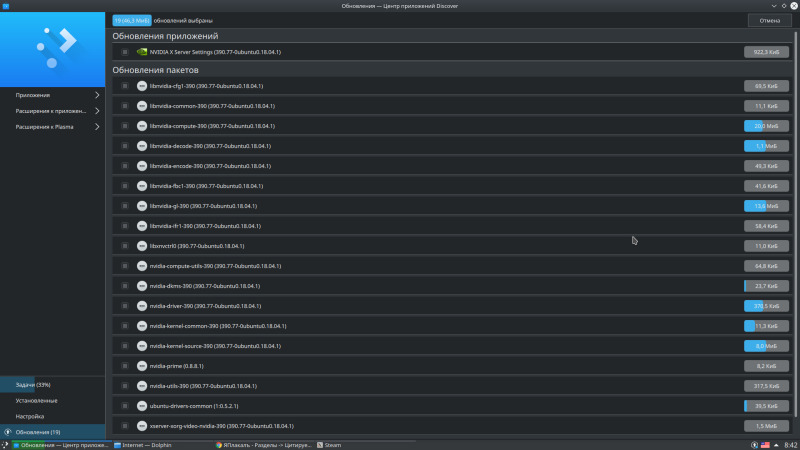The image size is (800, 450).
Task: Click the 8:42 clock in the panel
Action: pos(790,445)
